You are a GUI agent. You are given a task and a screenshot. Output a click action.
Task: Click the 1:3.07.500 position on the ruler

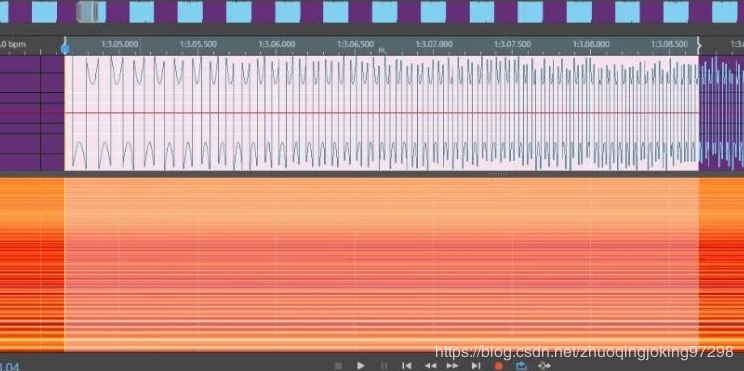click(x=512, y=44)
